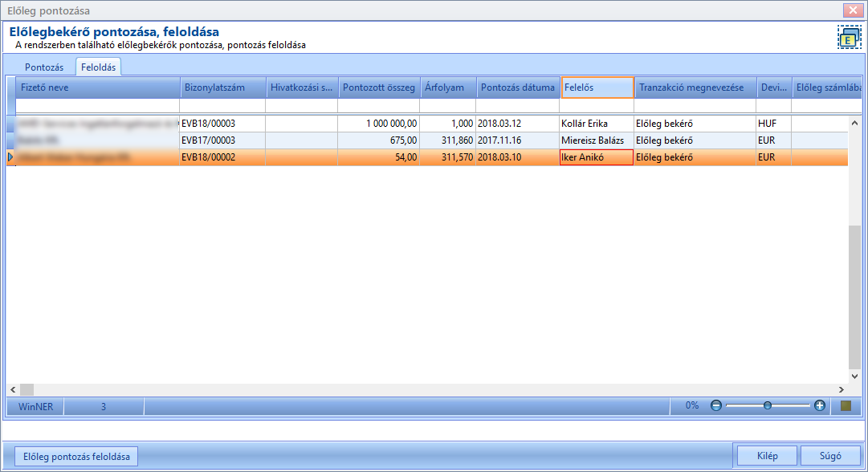
Task: Click the 1 000 000,00 amount cell
Action: [379, 124]
